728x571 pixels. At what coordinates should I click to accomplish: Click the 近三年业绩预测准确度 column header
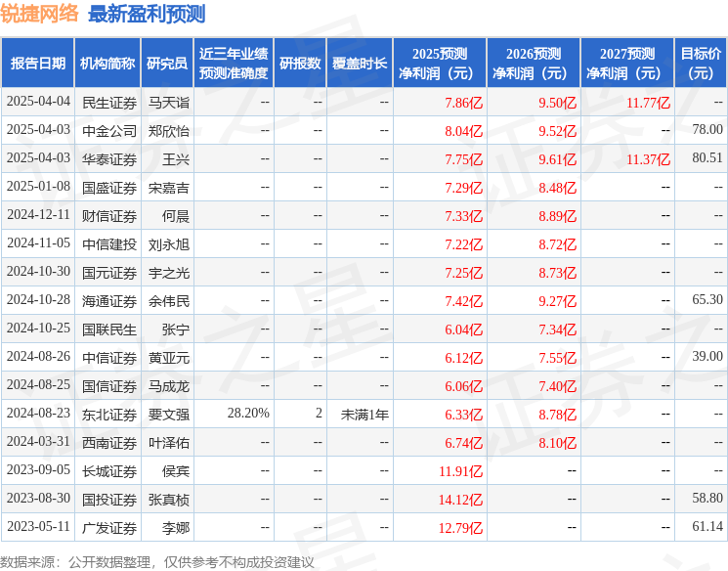[234, 63]
